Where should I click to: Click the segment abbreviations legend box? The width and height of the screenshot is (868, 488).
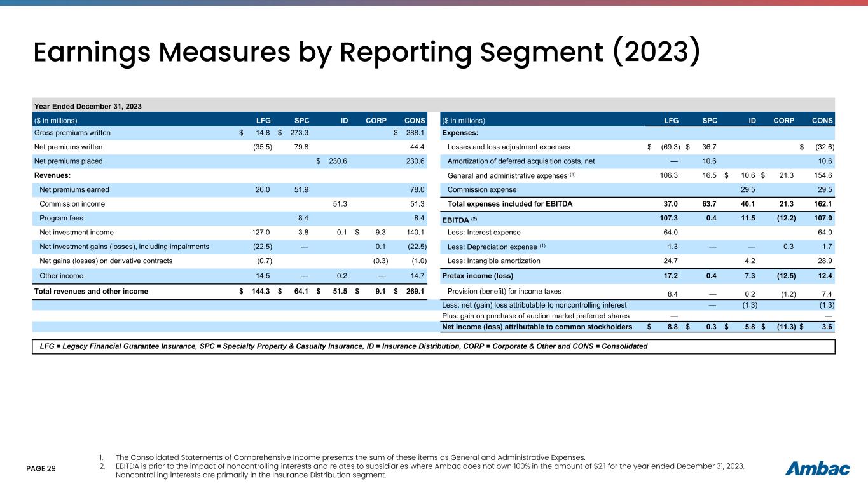click(x=433, y=346)
